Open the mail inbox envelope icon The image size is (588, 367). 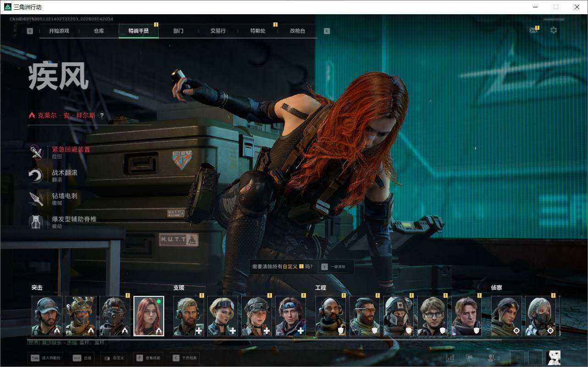pyautogui.click(x=533, y=30)
